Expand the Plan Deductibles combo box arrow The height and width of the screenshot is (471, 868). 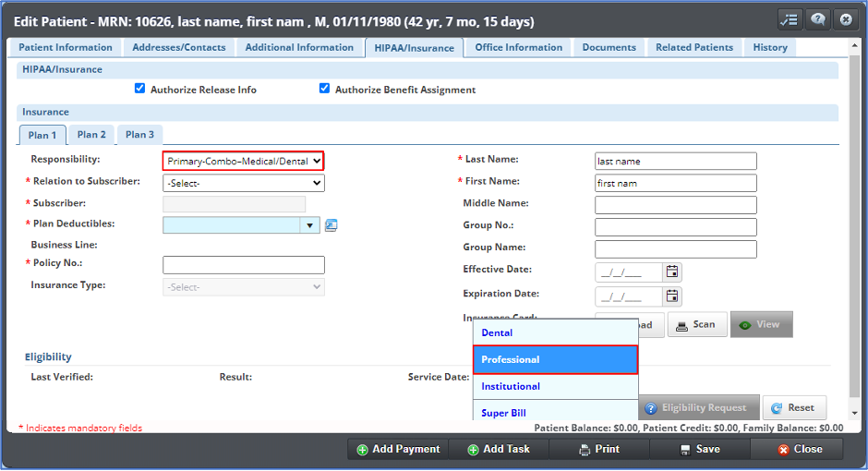tap(309, 224)
